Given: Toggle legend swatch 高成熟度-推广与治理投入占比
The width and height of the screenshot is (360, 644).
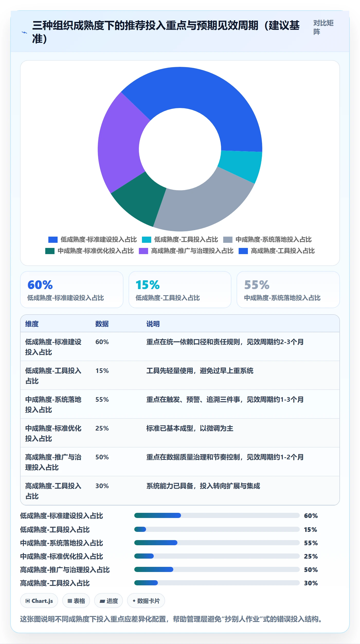Looking at the screenshot, I should [143, 251].
